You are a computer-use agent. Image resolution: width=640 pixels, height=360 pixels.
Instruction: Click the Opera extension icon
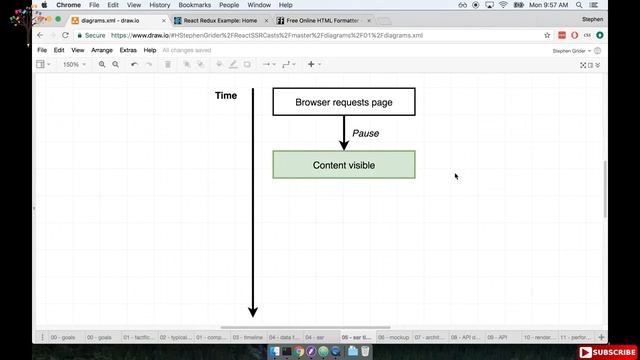click(575, 36)
